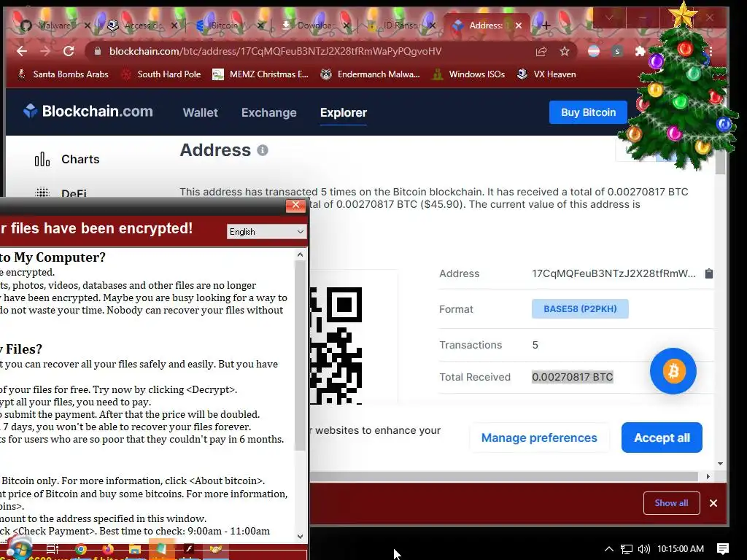
Task: Click the striped flag extension icon
Action: click(x=594, y=52)
